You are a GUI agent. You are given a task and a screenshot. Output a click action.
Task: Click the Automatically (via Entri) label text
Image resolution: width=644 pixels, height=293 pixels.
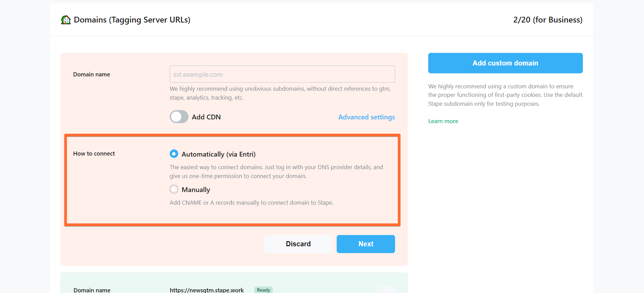[219, 154]
